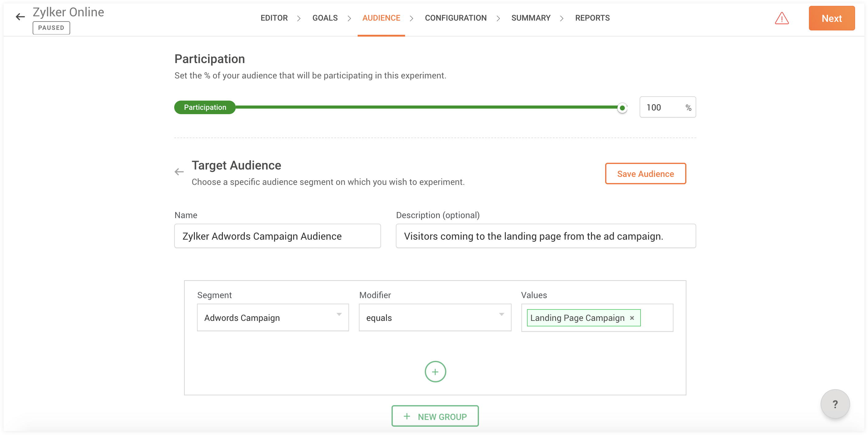The image size is (868, 435).
Task: Click the red warning triangle icon
Action: (782, 18)
